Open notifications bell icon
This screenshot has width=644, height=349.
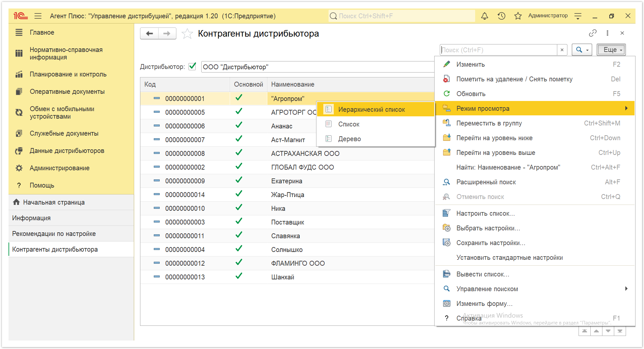485,16
